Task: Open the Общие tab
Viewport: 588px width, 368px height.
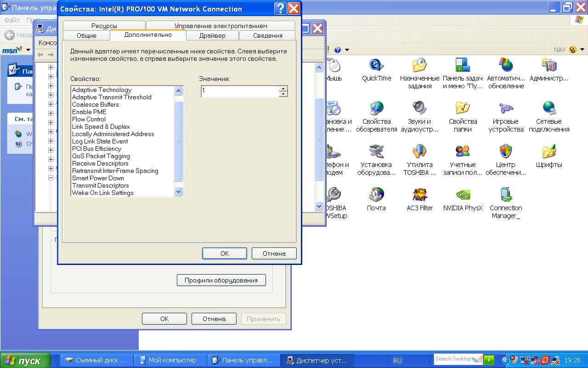Action: click(86, 35)
